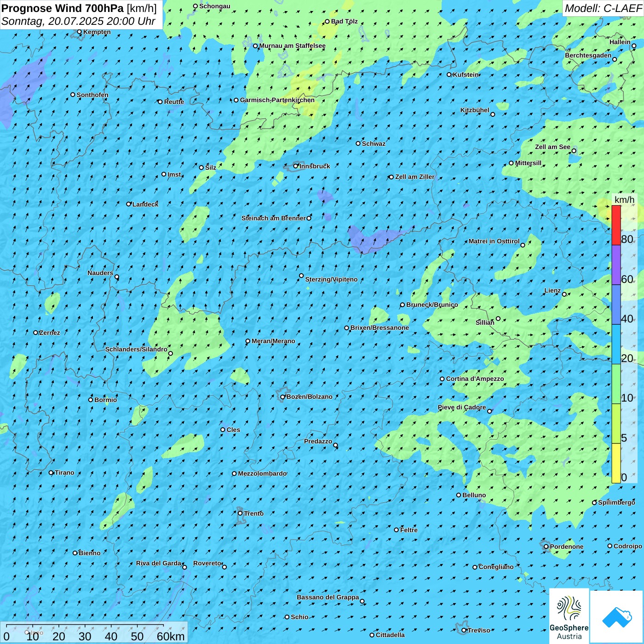This screenshot has height=644, width=644.
Task: Click the 'Matrei in Osttirol' map label
Action: pyautogui.click(x=494, y=241)
